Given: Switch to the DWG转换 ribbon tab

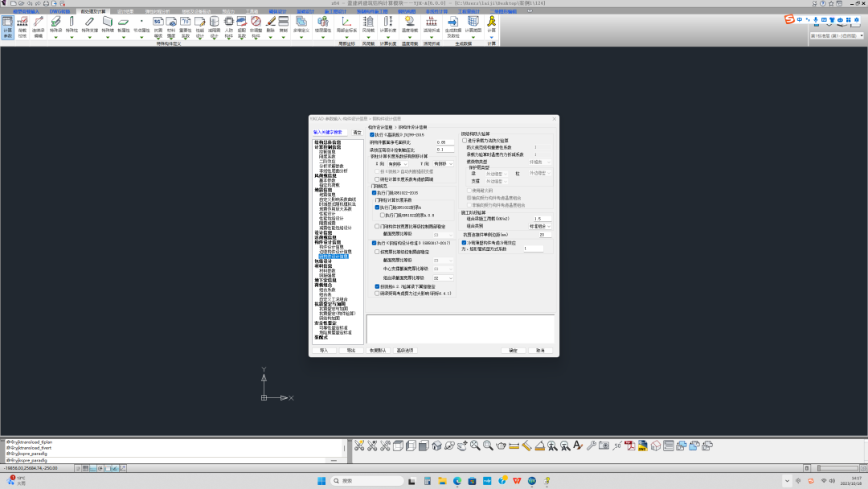Looking at the screenshot, I should (59, 11).
